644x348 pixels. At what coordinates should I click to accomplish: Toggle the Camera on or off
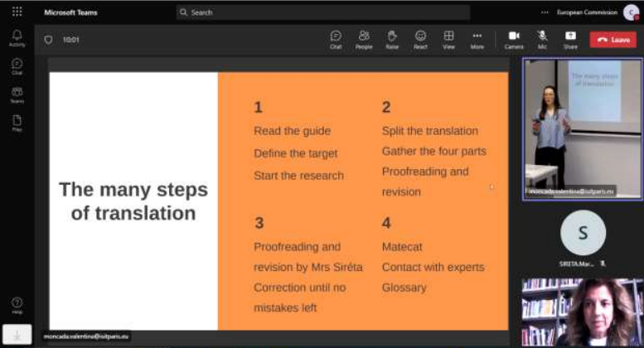pyautogui.click(x=514, y=38)
